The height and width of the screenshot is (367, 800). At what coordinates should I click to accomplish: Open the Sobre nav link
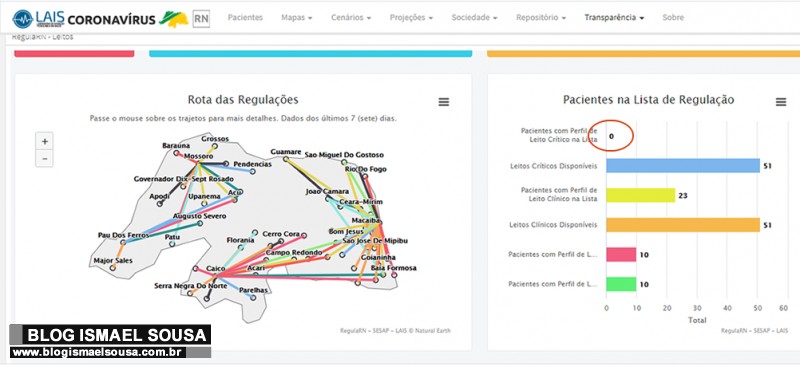coord(673,17)
